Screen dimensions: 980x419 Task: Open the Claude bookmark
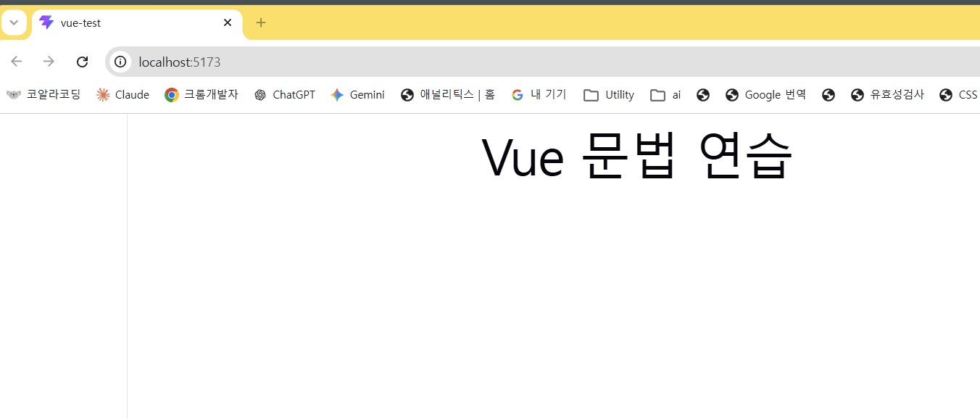pos(123,95)
